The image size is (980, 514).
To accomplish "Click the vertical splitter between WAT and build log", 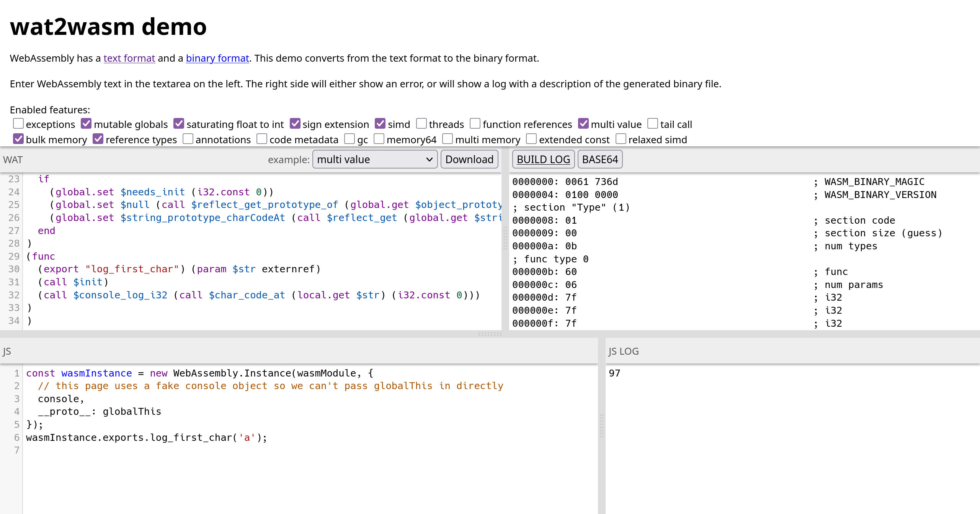I will 505,238.
